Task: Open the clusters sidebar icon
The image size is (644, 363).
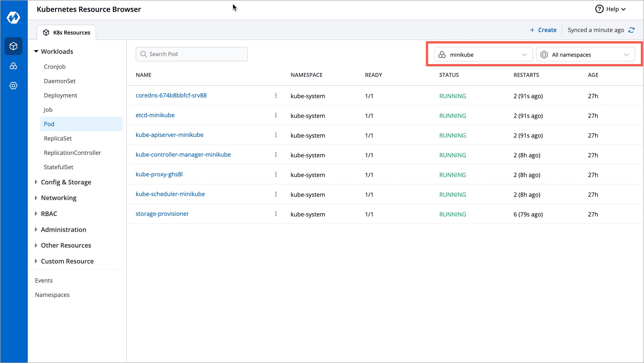Action: tap(13, 66)
